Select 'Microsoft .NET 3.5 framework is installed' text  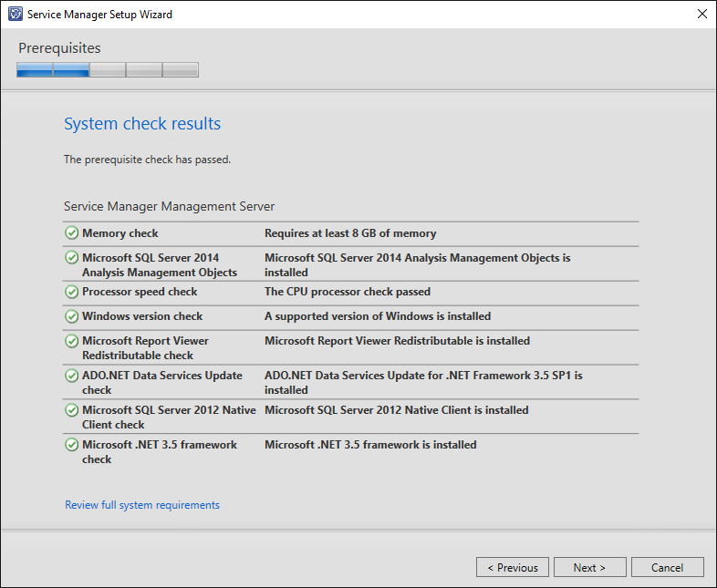[370, 445]
